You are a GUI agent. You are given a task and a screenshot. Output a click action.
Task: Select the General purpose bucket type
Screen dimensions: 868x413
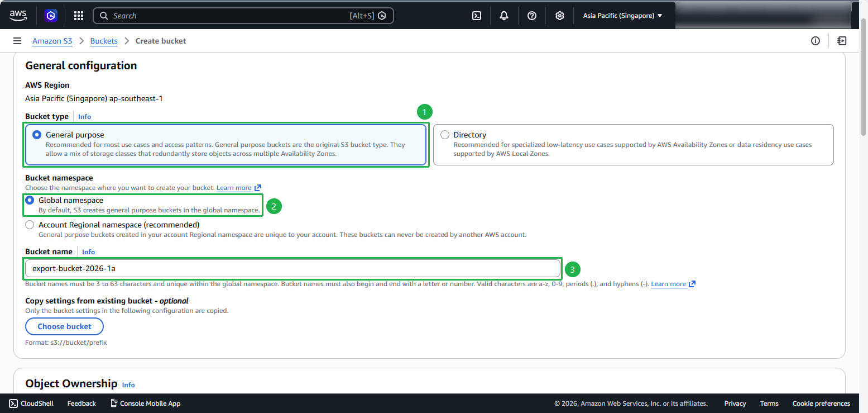226,145
